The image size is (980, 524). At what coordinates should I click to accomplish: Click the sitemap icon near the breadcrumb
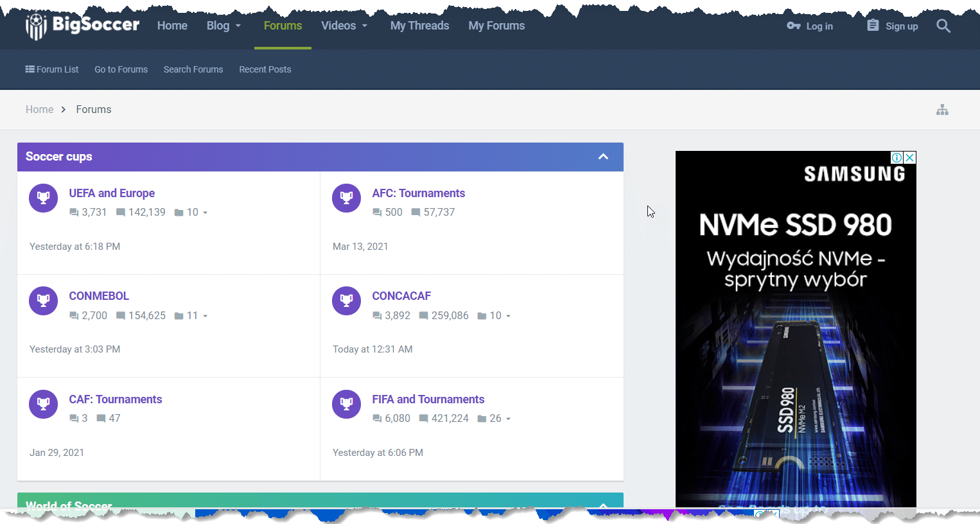point(942,109)
